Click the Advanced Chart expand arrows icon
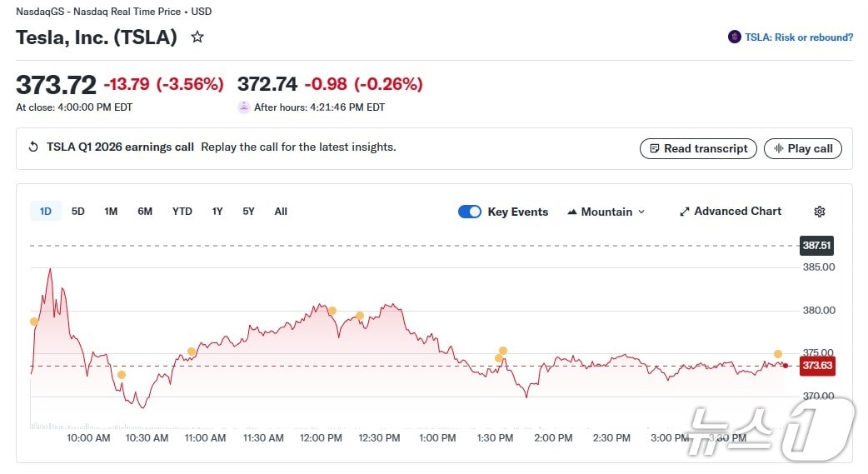This screenshot has width=868, height=474. coord(685,212)
